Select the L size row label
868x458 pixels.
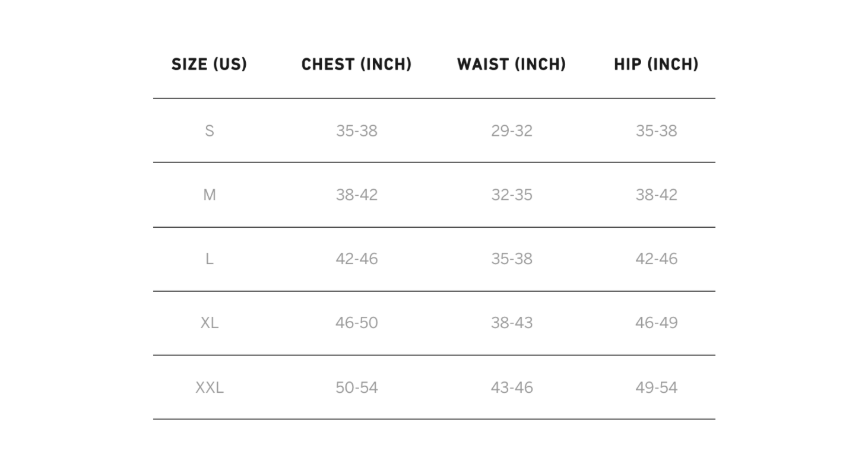click(x=209, y=259)
